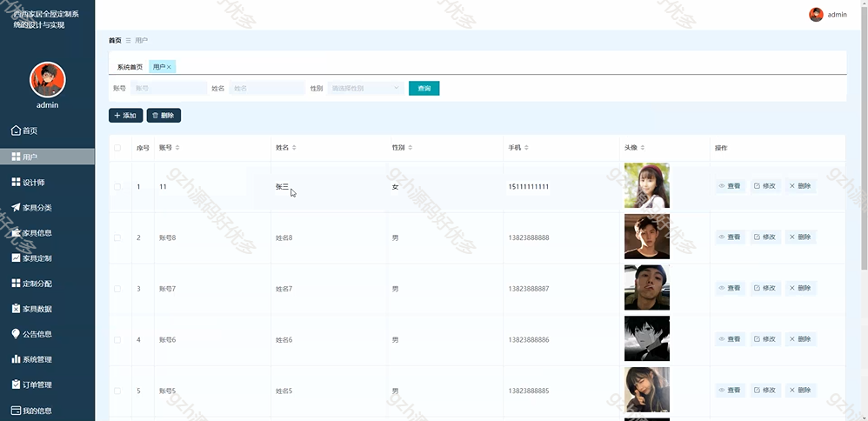Click the 订单管理 clipboard check icon
Viewport: 868px width, 421px height.
pos(16,384)
